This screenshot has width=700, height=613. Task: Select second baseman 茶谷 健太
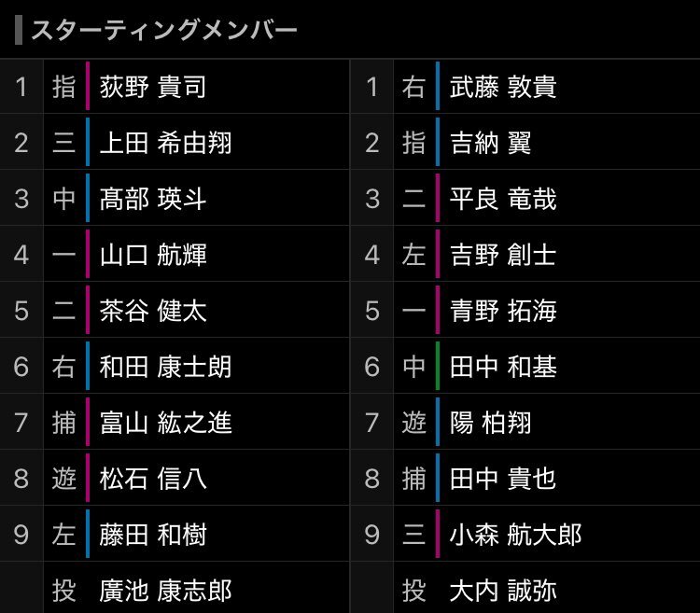pos(153,311)
